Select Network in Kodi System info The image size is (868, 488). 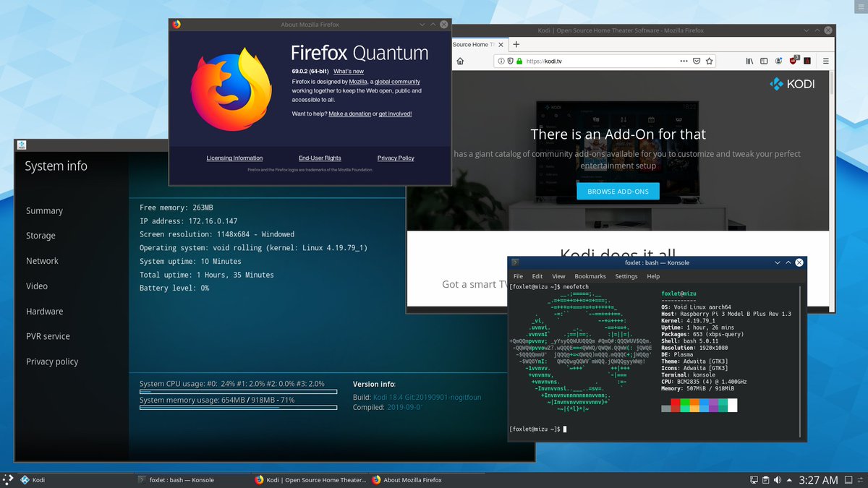[42, 261]
